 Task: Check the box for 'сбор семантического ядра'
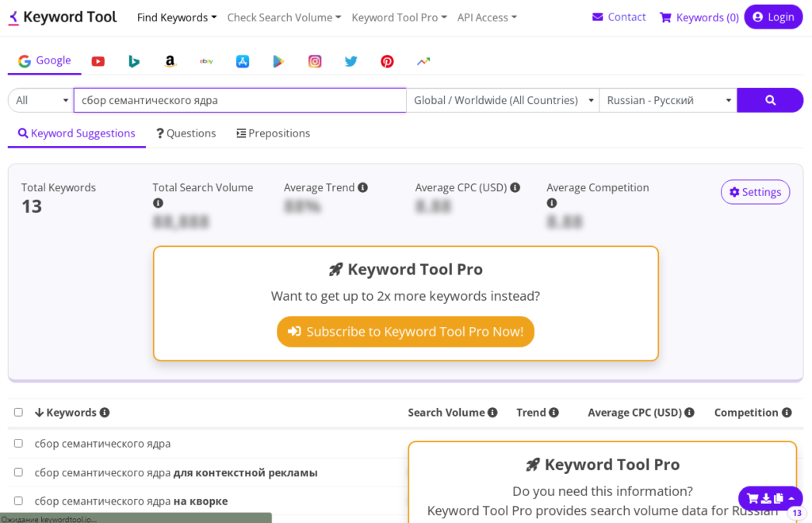click(x=18, y=444)
